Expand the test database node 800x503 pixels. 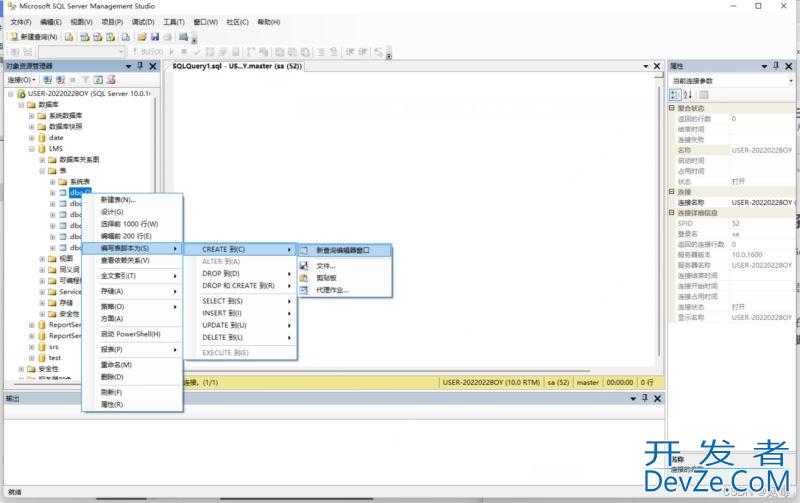(x=32, y=358)
